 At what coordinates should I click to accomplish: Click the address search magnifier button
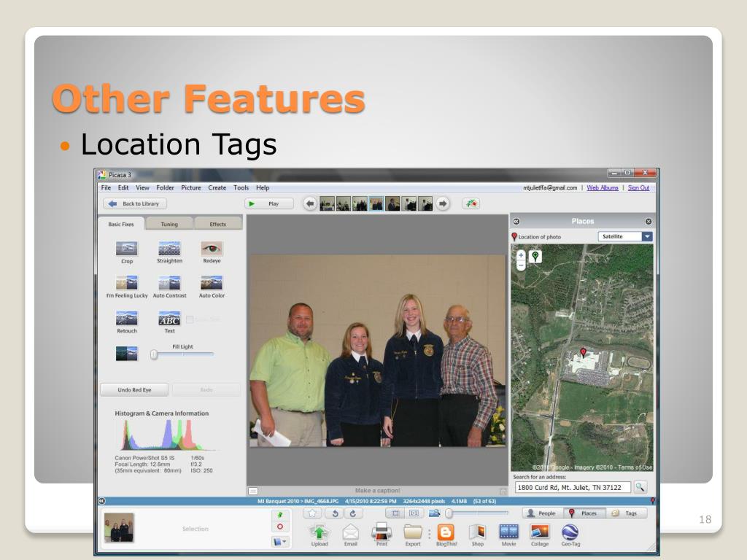[640, 487]
